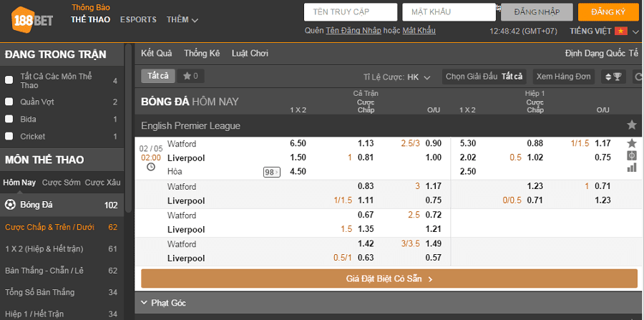Click Định Dạng Quốc Tế link
The width and height of the screenshot is (644, 320).
602,54
